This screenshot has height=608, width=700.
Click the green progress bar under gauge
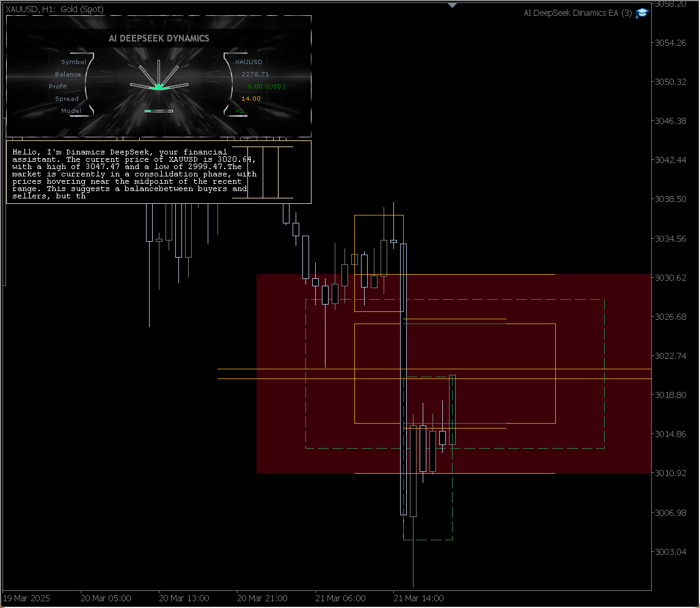click(x=158, y=111)
